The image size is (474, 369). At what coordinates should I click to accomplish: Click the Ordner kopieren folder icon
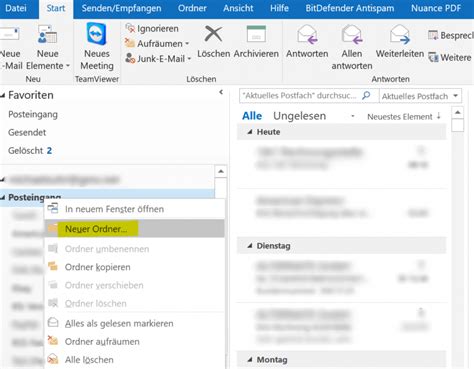(x=53, y=266)
